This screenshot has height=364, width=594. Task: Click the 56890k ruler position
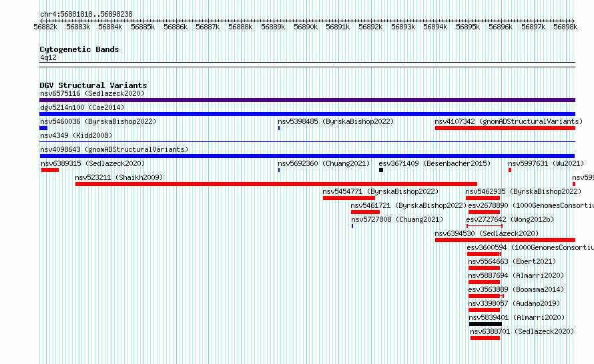coord(306,27)
